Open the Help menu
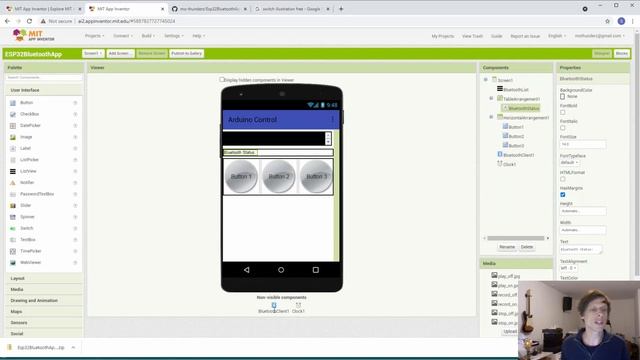The width and height of the screenshot is (640, 360). (x=199, y=36)
